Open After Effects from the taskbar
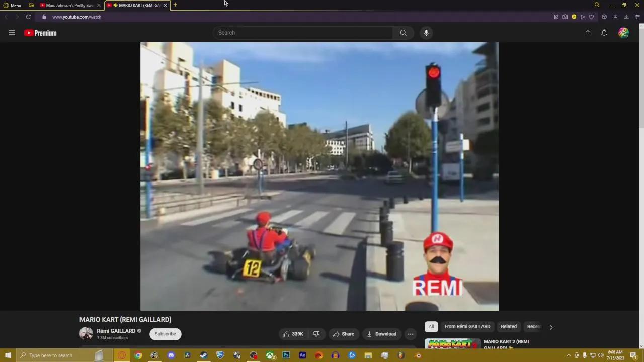 coord(302,355)
